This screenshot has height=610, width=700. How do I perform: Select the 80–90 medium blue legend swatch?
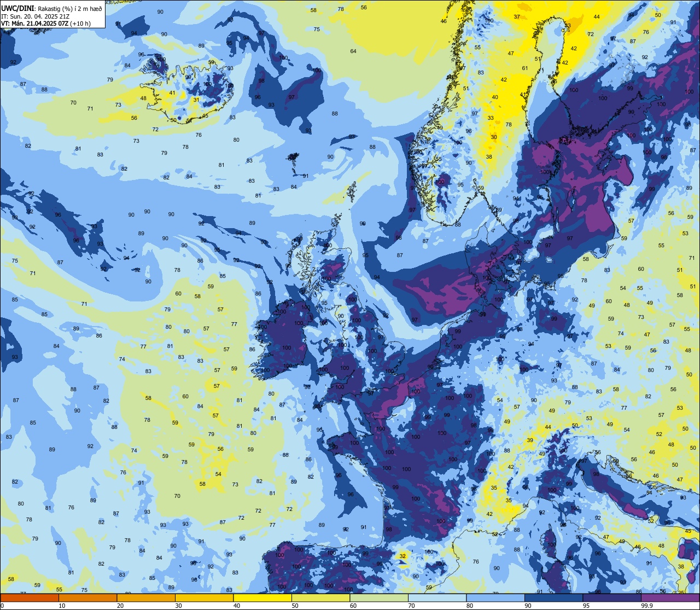pyautogui.click(x=495, y=598)
